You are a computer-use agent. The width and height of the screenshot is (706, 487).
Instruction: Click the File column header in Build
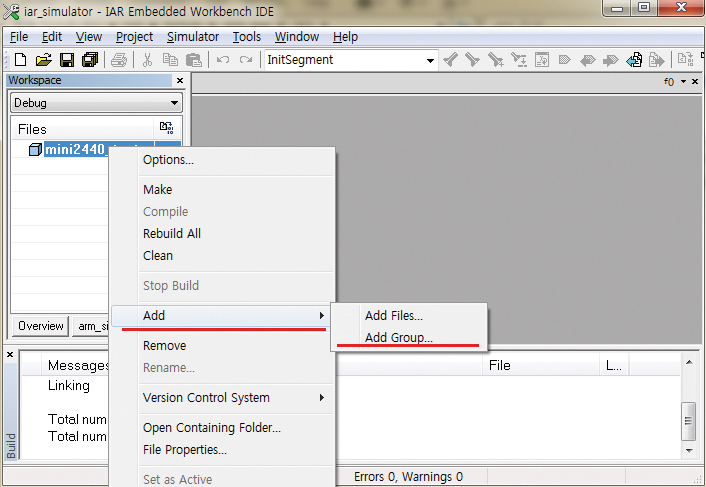541,365
